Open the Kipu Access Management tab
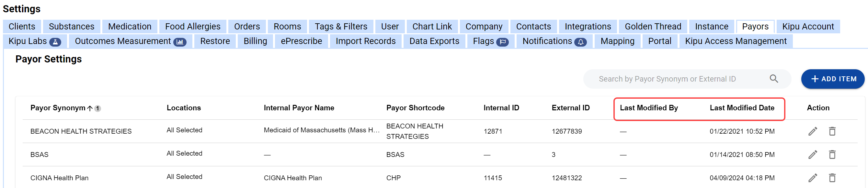Viewport: 868px width, 188px height. tap(735, 41)
